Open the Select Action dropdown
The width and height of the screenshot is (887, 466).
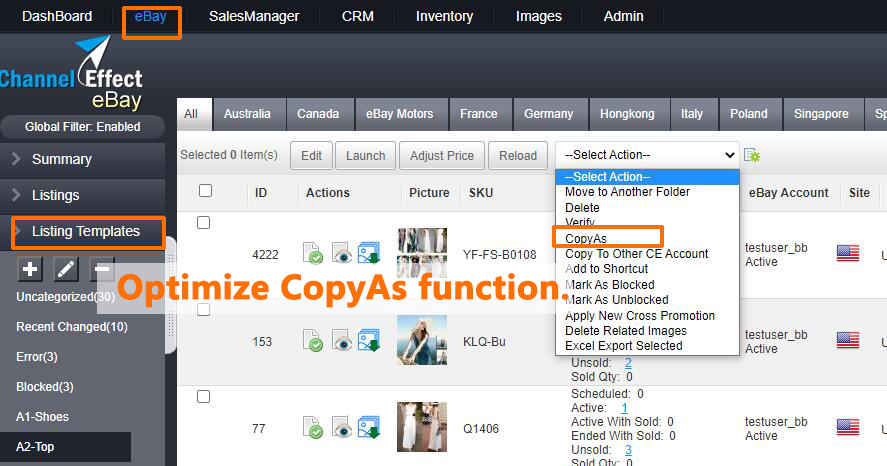pos(647,155)
